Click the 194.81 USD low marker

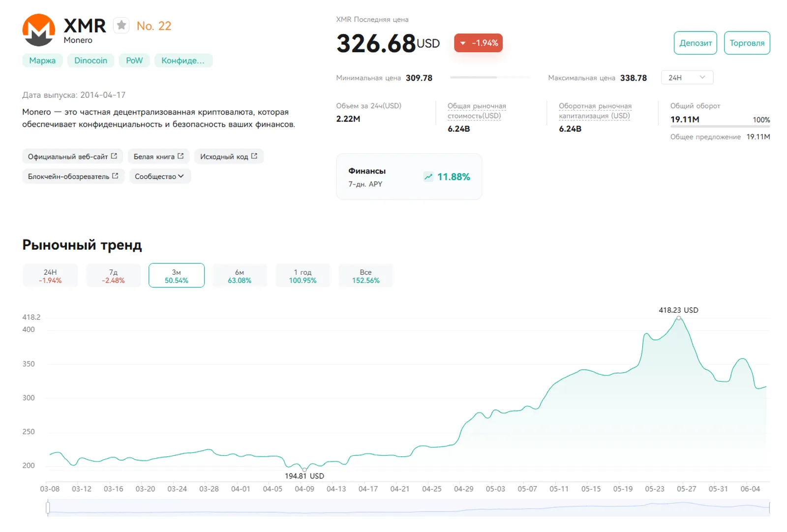click(x=304, y=470)
